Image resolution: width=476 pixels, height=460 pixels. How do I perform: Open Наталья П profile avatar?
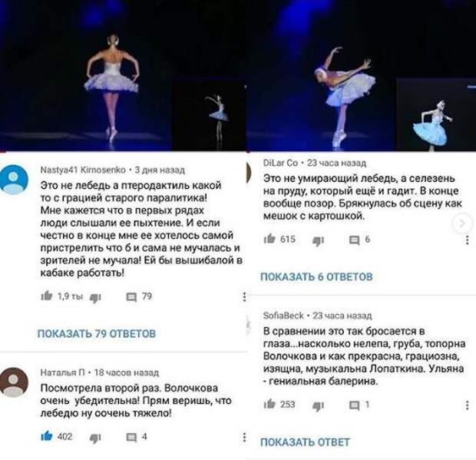(x=14, y=382)
